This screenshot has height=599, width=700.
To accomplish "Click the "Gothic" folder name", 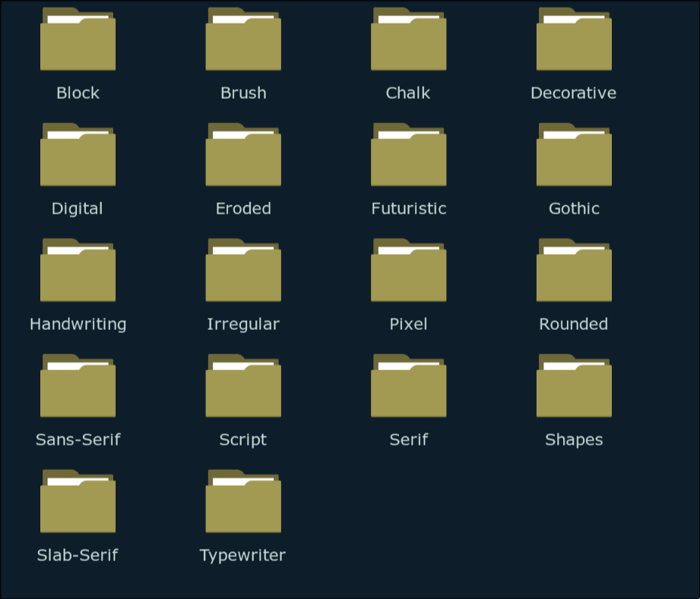I will pyautogui.click(x=574, y=208).
